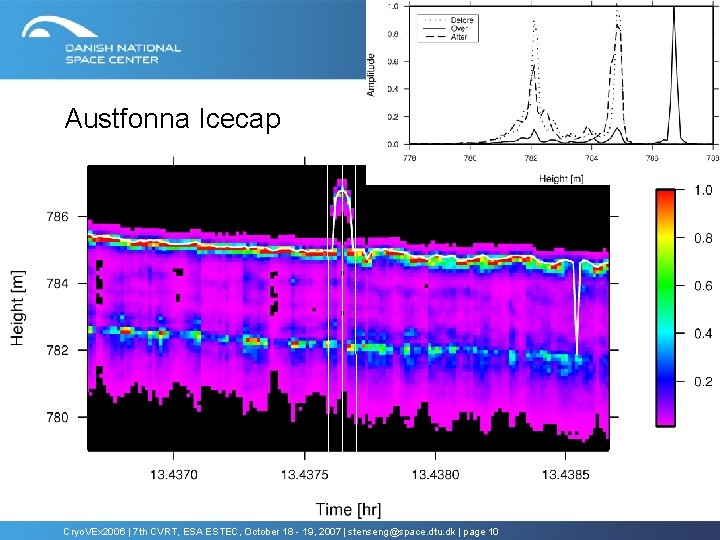The height and width of the screenshot is (540, 720).
Task: Select the 'Austfonna Icecap' slide title
Action: point(173,118)
